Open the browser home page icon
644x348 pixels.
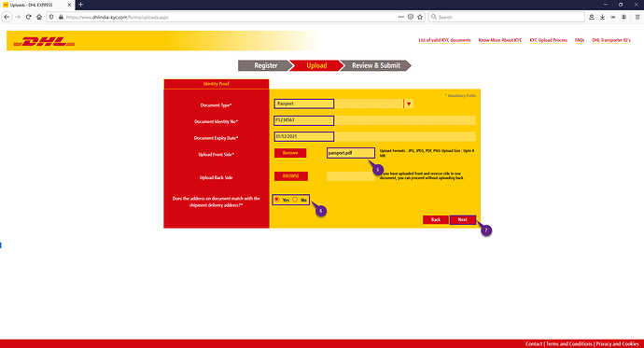[39, 17]
